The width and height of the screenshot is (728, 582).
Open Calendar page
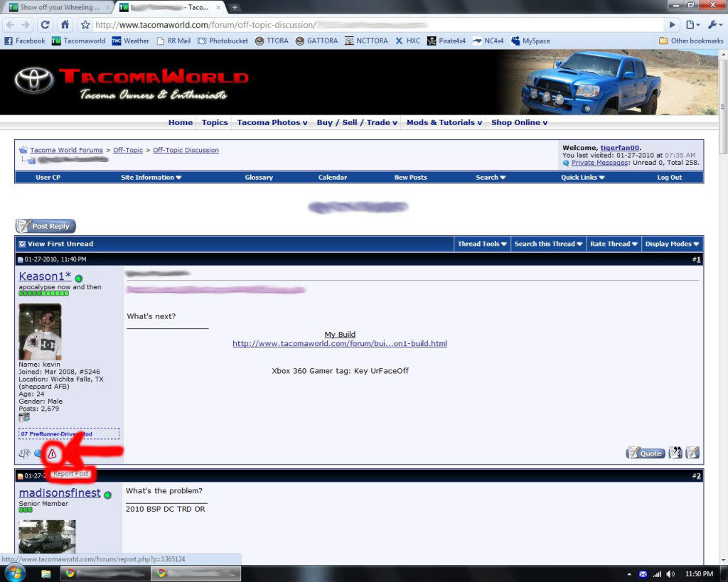coord(333,177)
